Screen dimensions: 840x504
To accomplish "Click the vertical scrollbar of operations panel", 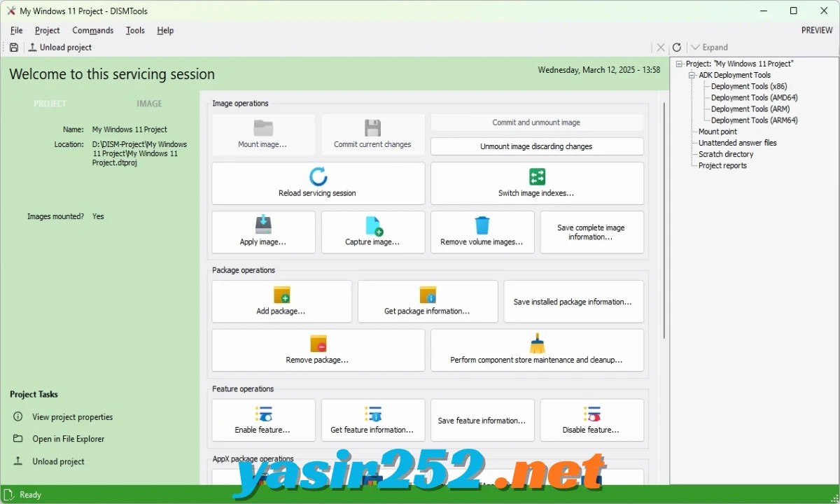I will (664, 220).
